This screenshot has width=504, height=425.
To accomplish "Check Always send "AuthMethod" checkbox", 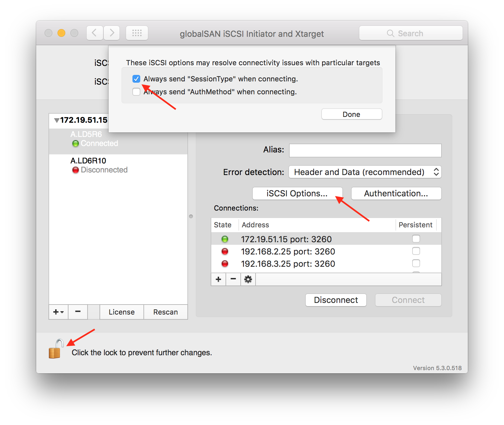I will (x=136, y=92).
